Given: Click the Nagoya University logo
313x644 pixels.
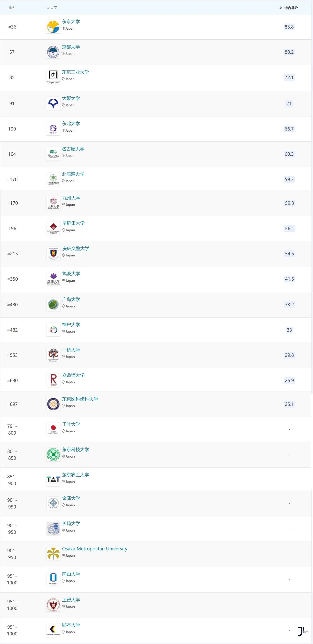Looking at the screenshot, I should tap(53, 154).
